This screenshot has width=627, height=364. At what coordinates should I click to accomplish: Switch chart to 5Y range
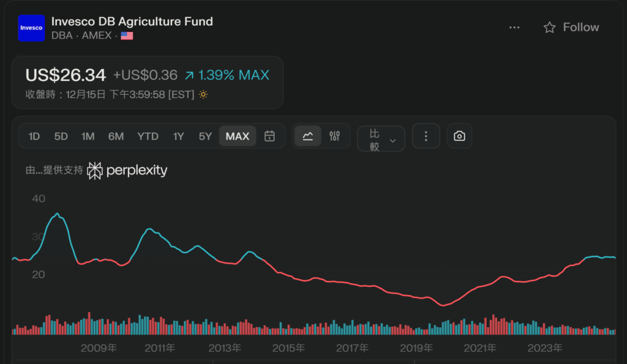coord(205,136)
